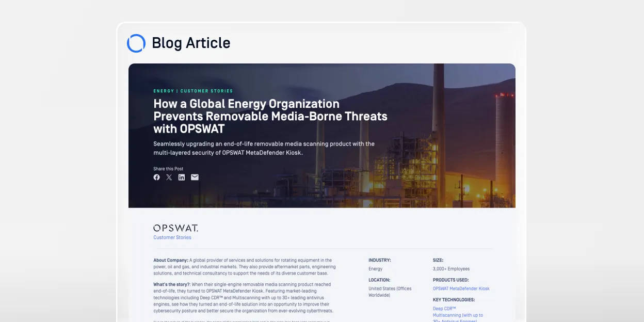The width and height of the screenshot is (644, 322).
Task: Click the About Company paragraph
Action: (x=244, y=267)
